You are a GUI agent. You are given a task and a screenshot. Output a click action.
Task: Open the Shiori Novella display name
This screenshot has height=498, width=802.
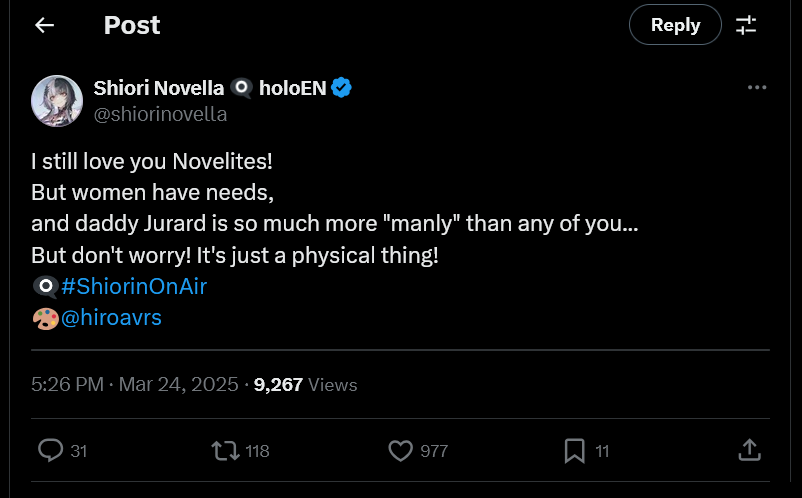158,88
